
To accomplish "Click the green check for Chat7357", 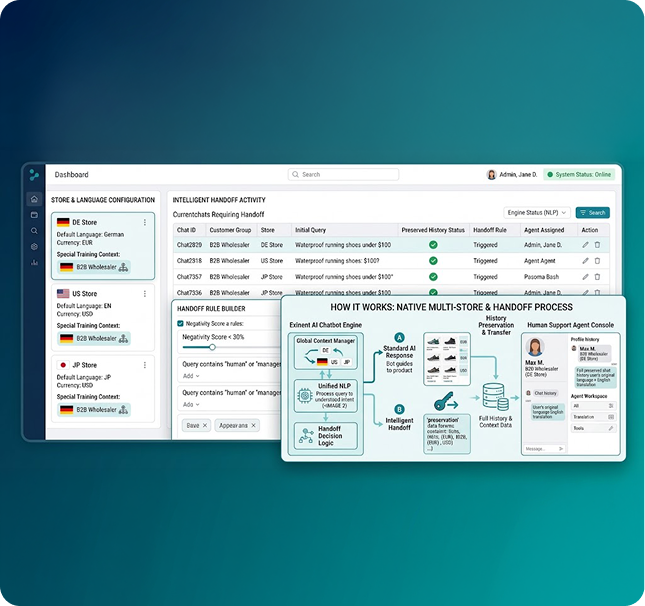I will tap(433, 277).
